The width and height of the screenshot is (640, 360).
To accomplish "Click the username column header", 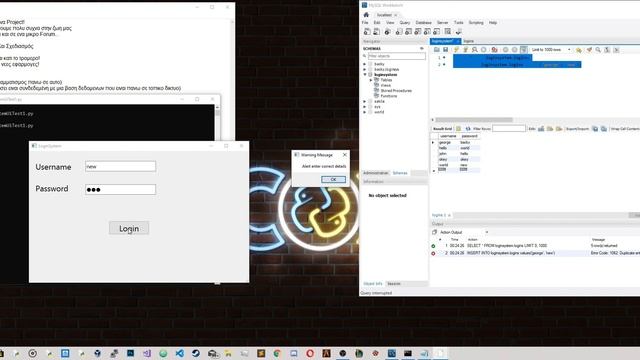I will tap(448, 136).
